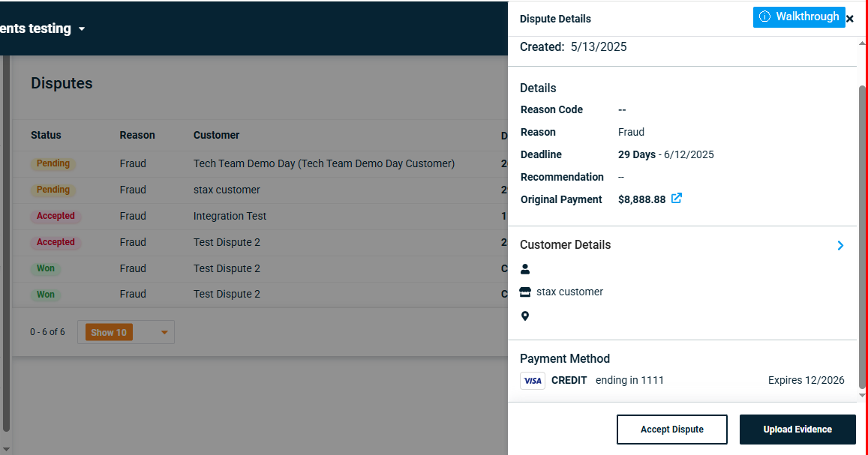The height and width of the screenshot is (455, 868).
Task: Click the Payment Method heading
Action: pos(565,359)
